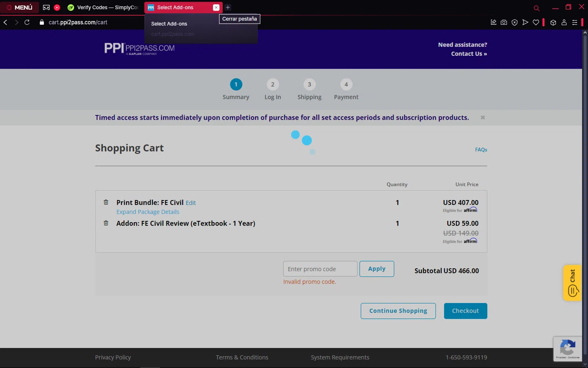Apply the promo code
This screenshot has width=588, height=368.
point(377,269)
